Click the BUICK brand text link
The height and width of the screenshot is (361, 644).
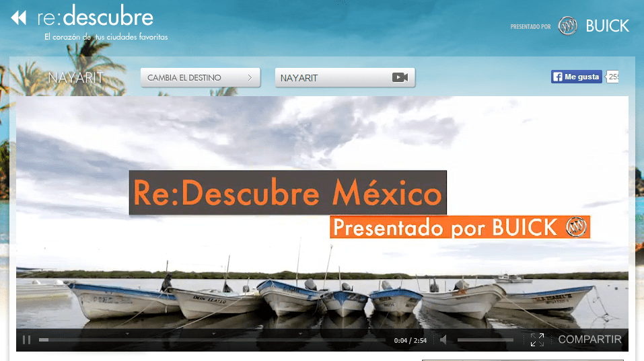tap(607, 26)
